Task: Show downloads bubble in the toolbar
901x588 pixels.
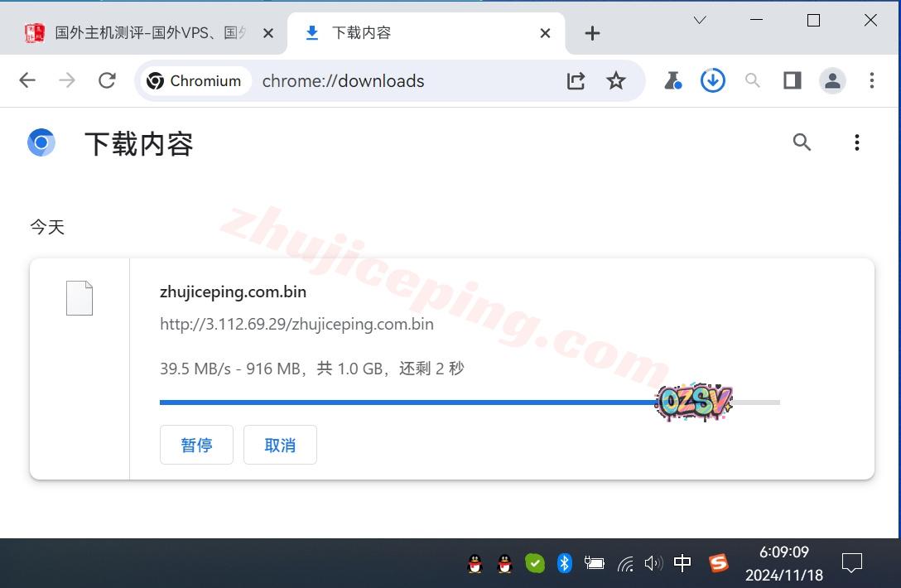Action: (x=712, y=80)
